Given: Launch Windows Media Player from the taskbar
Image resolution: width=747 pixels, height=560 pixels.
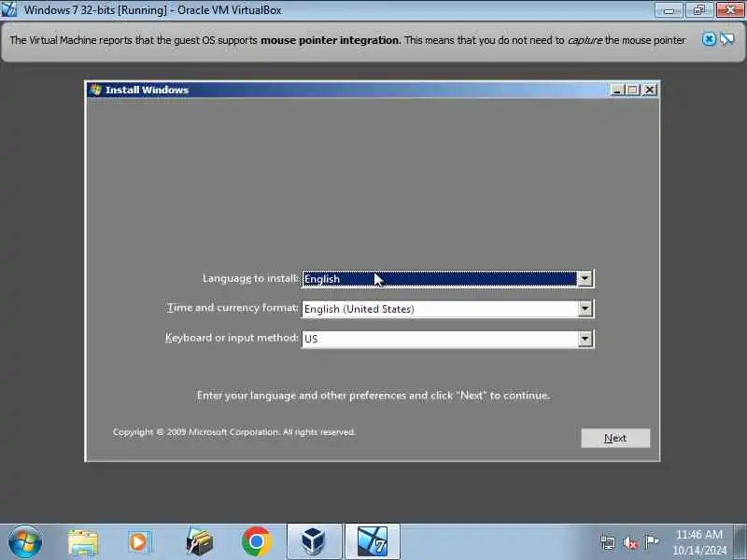Looking at the screenshot, I should click(139, 542).
